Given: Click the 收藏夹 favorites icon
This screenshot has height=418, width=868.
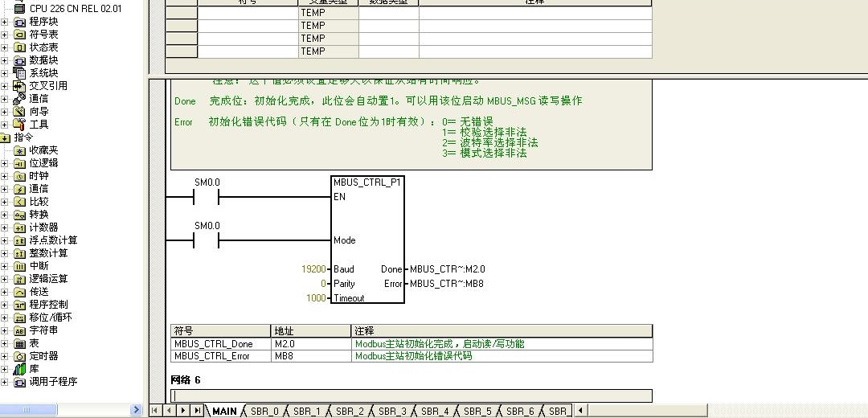Looking at the screenshot, I should [19, 150].
